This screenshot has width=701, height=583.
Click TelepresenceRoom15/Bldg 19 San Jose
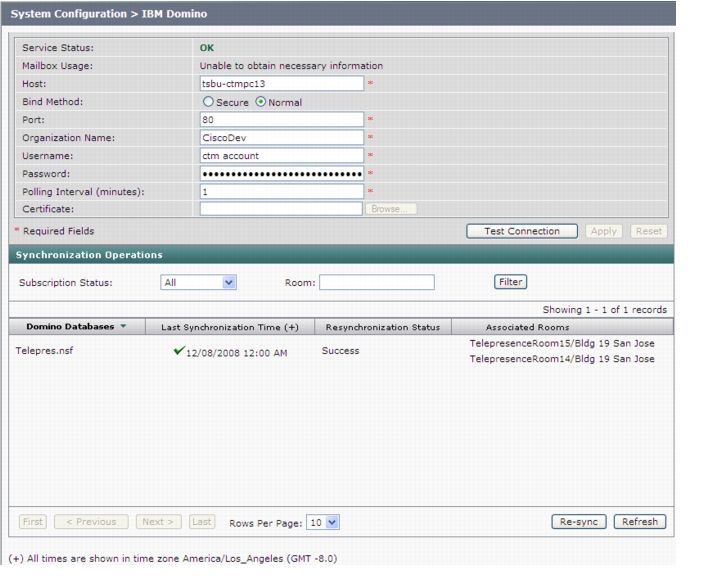click(x=562, y=343)
